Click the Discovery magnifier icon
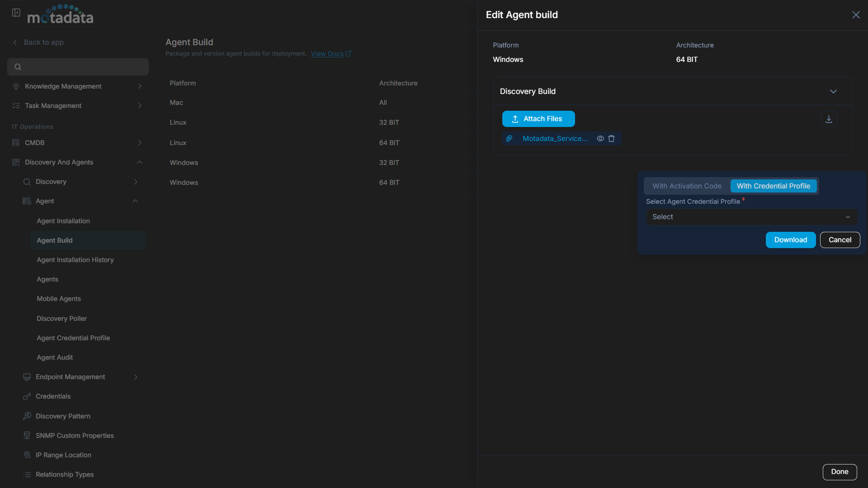This screenshot has height=488, width=868. pyautogui.click(x=27, y=182)
